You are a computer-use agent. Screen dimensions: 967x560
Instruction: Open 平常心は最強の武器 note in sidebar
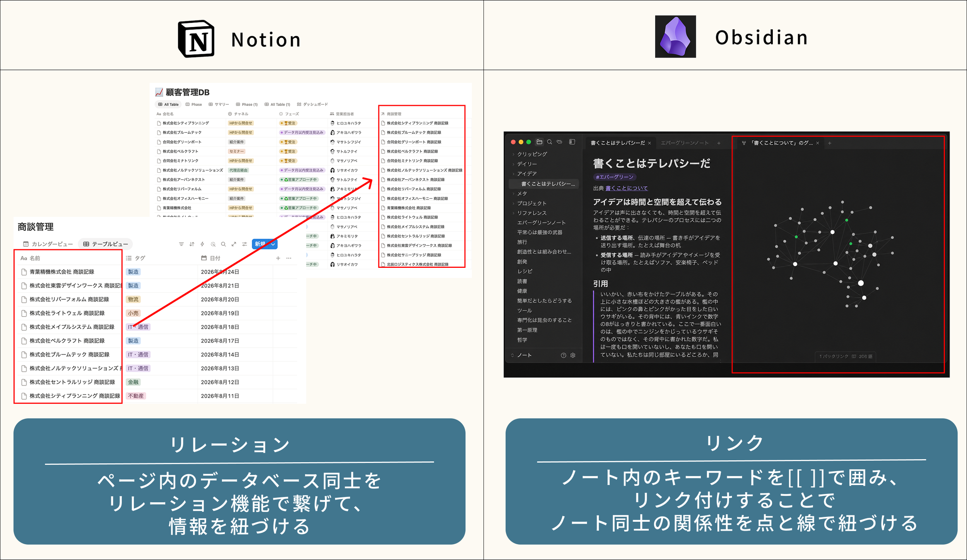pos(540,233)
